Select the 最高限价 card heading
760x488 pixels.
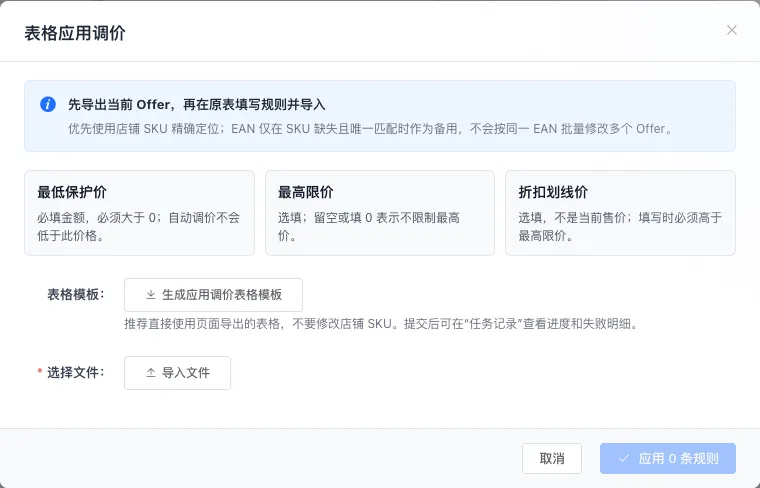(305, 192)
